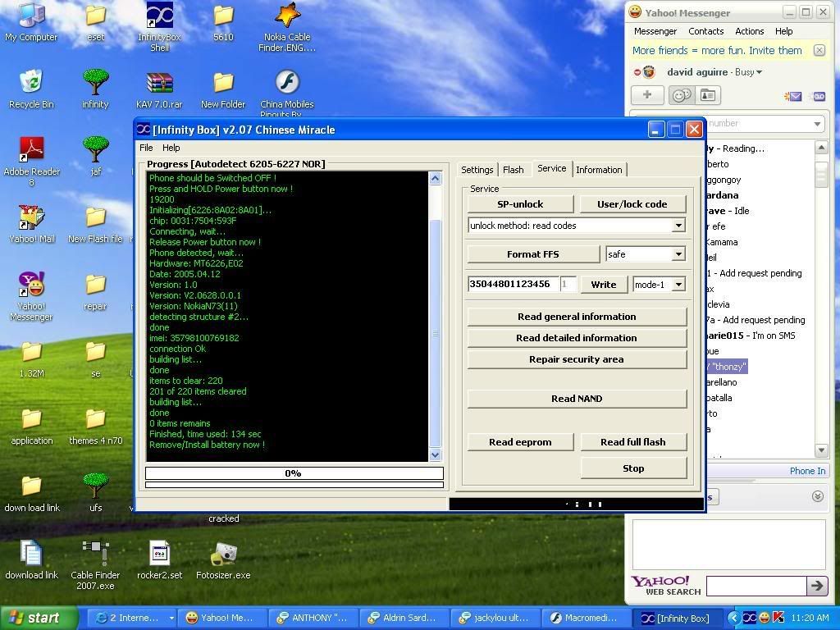Open Help menu in Infinity Box
The width and height of the screenshot is (840, 630).
(x=171, y=148)
